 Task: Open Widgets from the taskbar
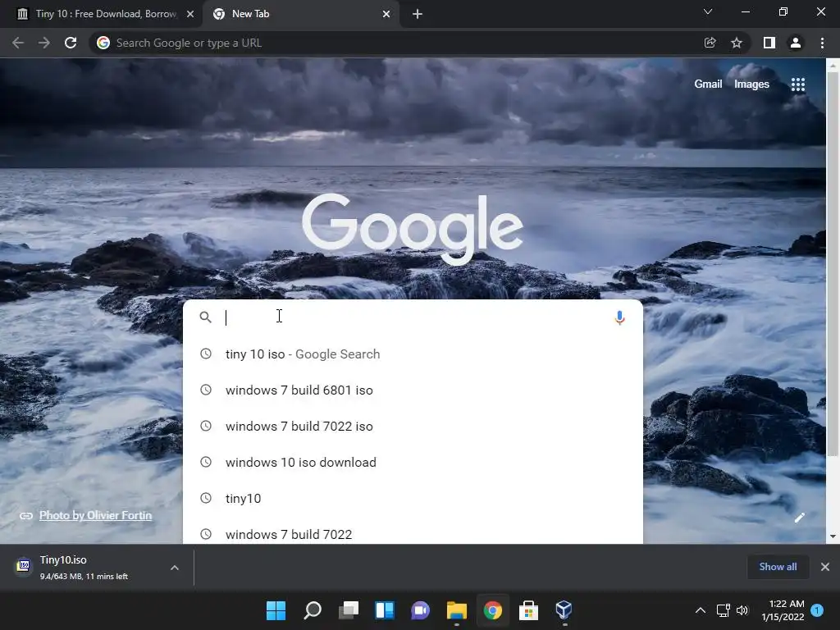[385, 610]
